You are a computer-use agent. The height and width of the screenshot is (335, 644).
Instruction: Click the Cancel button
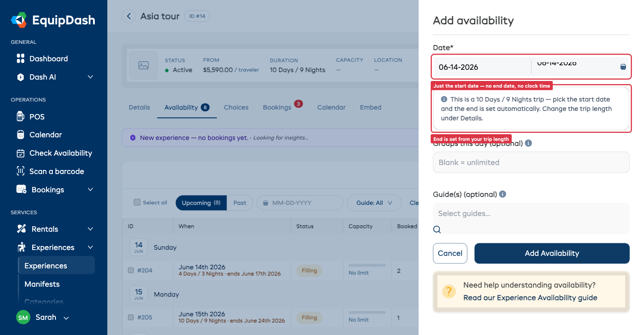coord(450,253)
